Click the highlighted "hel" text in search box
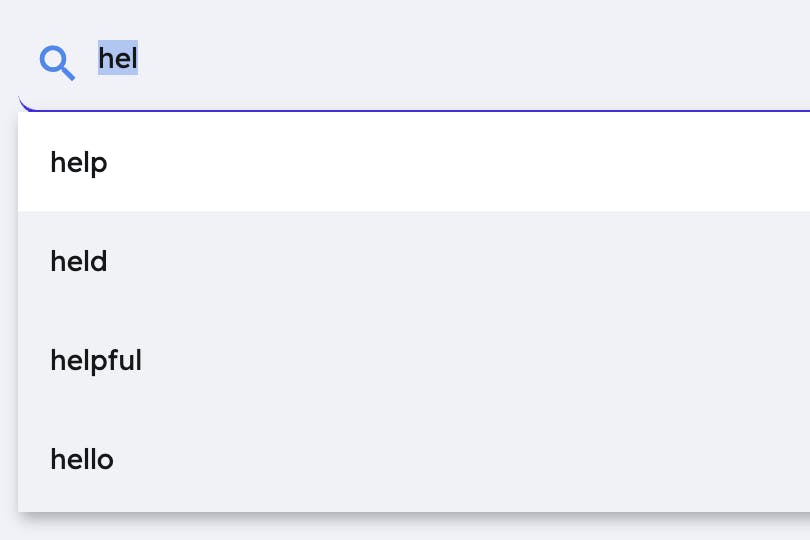810x540 pixels. 118,58
